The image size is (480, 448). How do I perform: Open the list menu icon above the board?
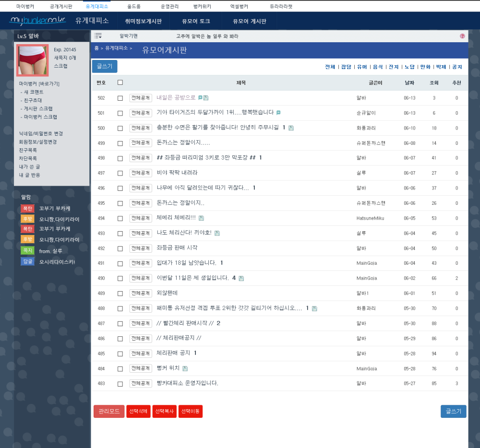98,36
